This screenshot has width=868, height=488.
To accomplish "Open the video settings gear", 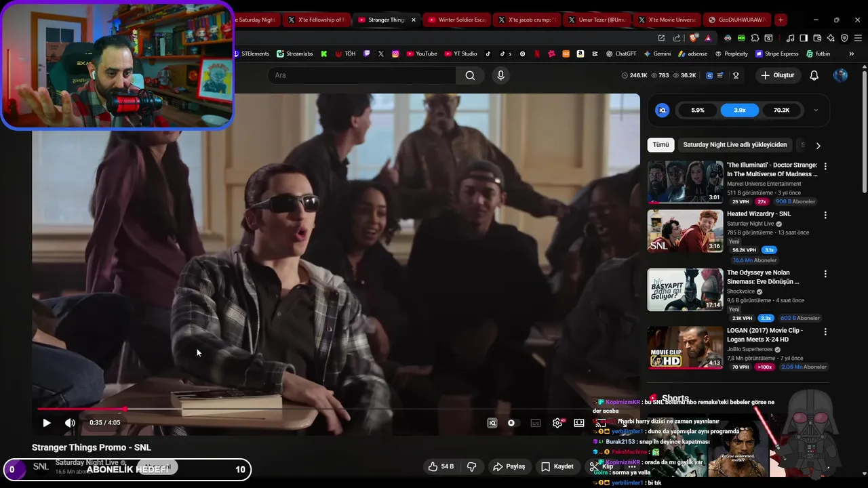I will click(557, 423).
